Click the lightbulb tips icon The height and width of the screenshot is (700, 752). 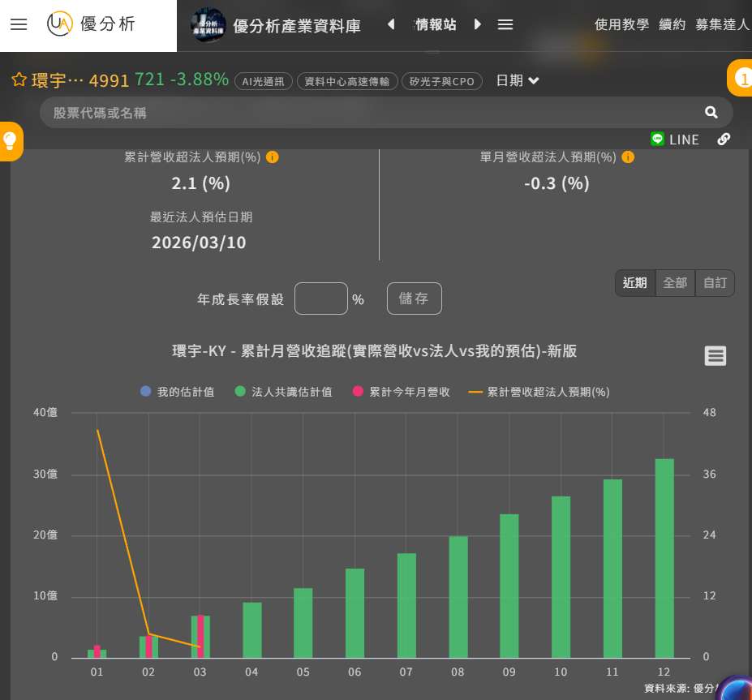10,141
